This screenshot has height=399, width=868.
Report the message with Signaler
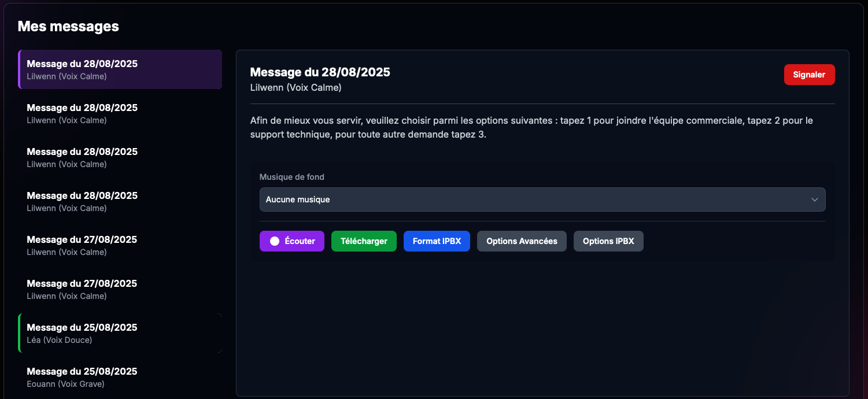[x=808, y=75]
